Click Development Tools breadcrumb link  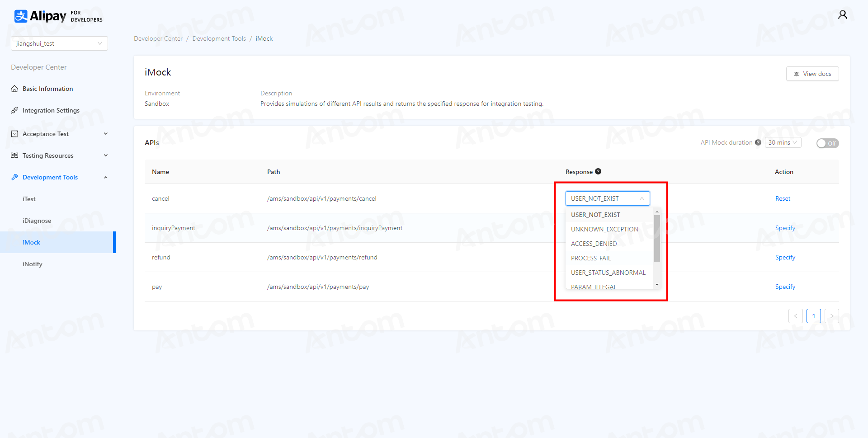219,38
